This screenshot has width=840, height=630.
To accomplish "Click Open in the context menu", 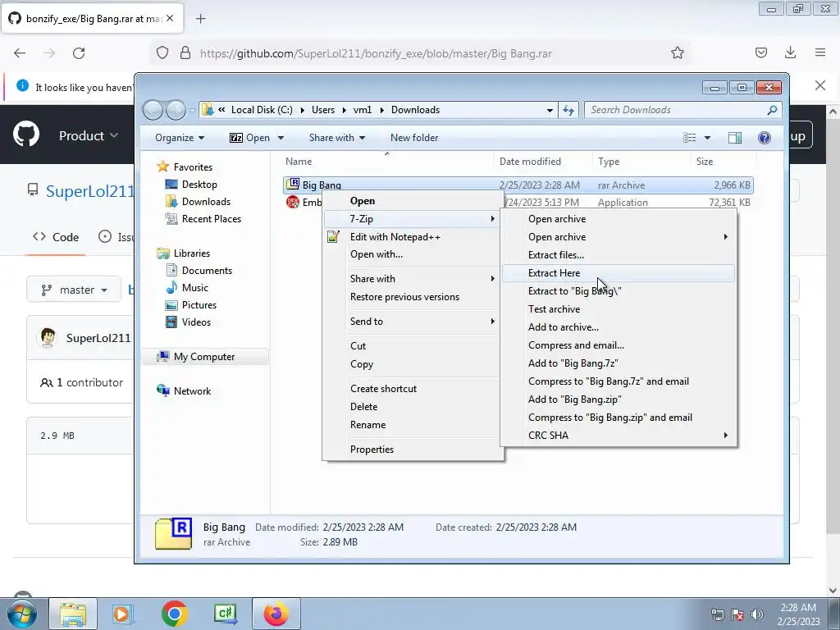I will 412,201.
